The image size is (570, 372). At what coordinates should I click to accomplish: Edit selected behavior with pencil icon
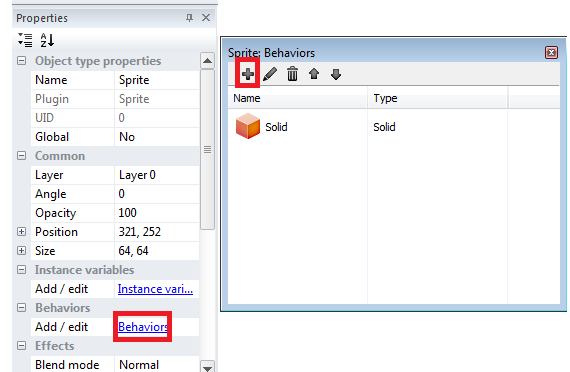(270, 74)
